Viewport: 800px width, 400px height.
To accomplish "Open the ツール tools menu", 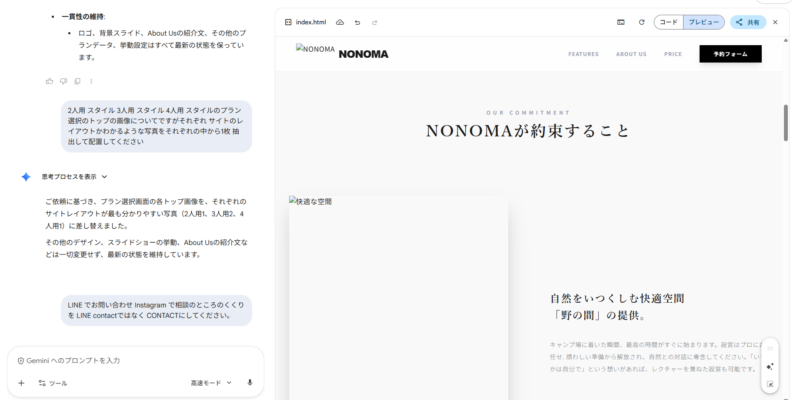I will coord(53,382).
